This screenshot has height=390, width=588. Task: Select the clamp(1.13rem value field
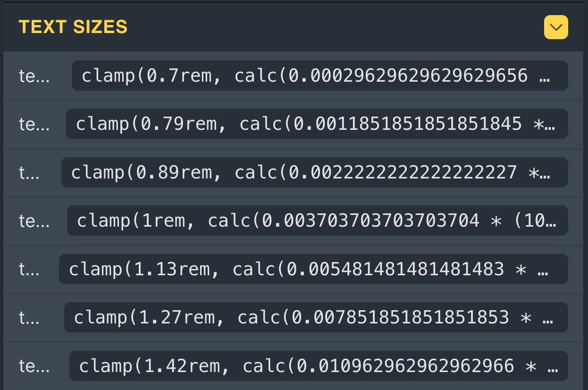pos(313,269)
